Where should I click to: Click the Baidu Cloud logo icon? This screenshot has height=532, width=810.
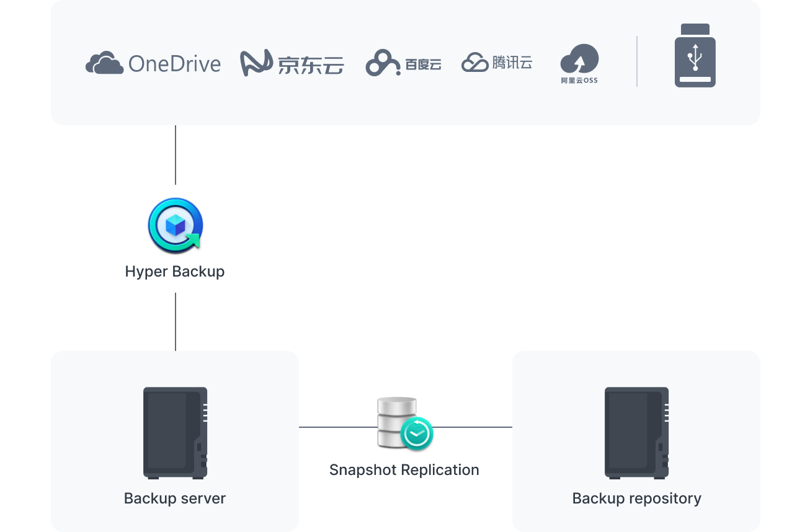(x=383, y=63)
